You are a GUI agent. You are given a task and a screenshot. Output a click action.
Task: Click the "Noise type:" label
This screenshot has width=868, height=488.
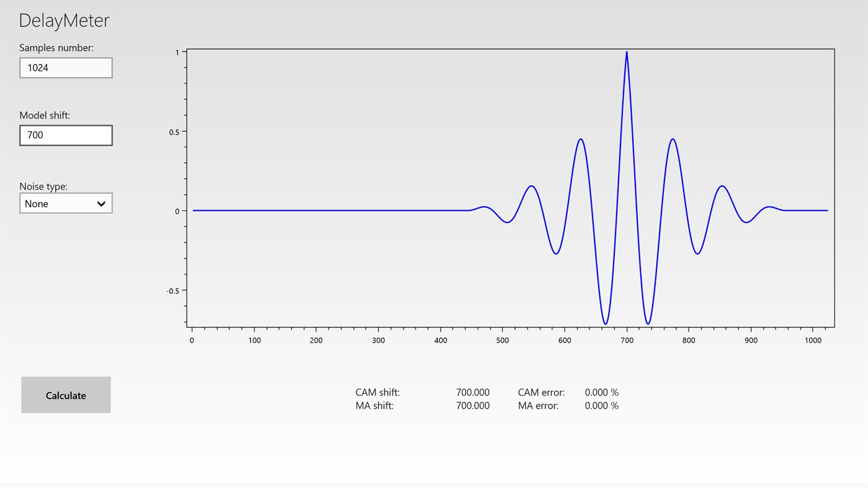click(43, 185)
